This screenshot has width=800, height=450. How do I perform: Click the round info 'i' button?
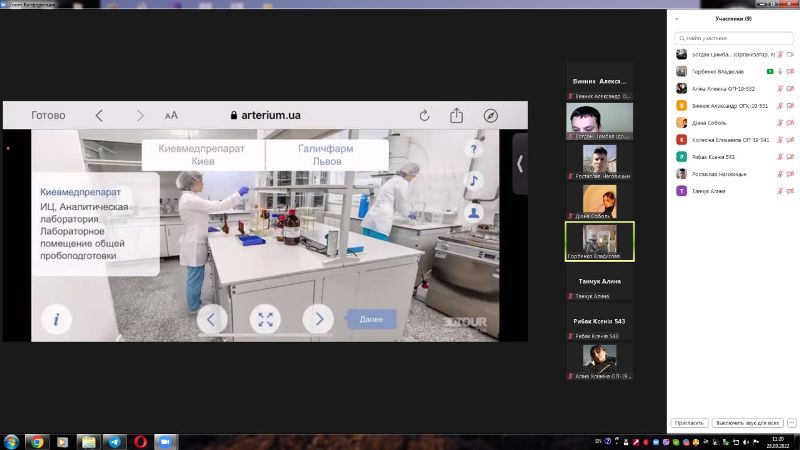point(56,320)
